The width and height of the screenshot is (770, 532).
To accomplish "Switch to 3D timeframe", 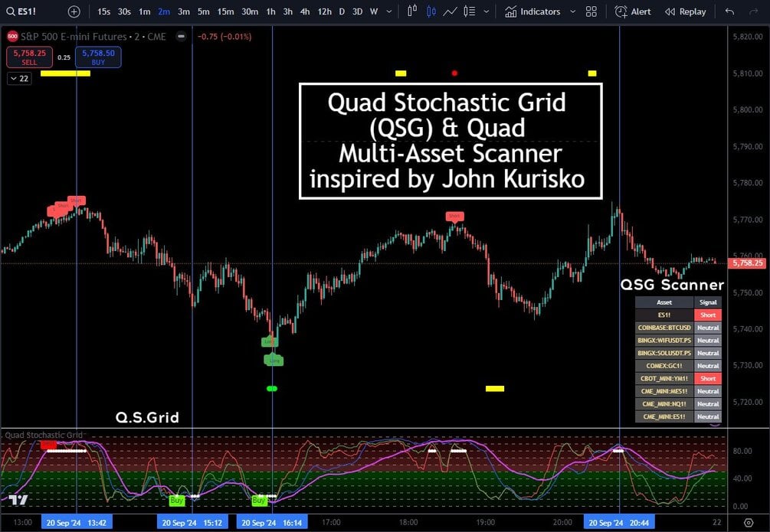I will coord(358,11).
